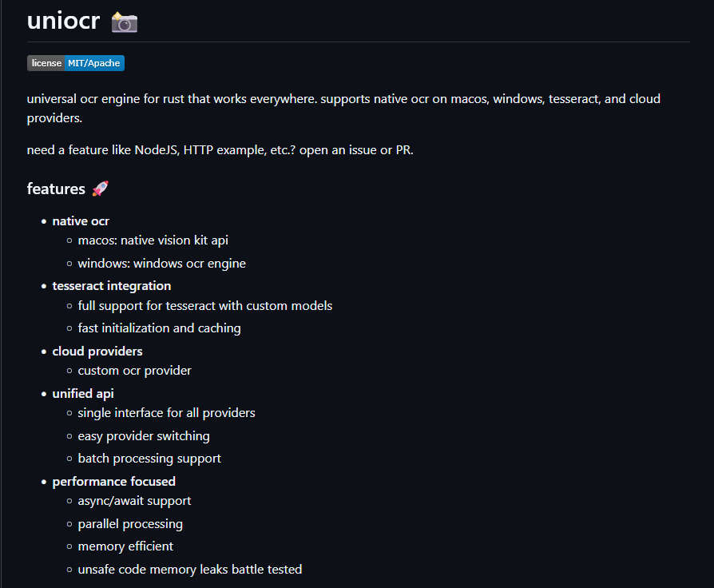This screenshot has width=714, height=588.
Task: Click the rocket emoji beside features
Action: pos(100,189)
